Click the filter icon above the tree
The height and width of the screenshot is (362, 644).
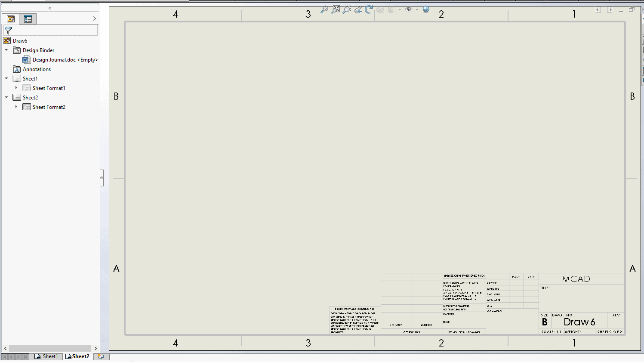(8, 30)
